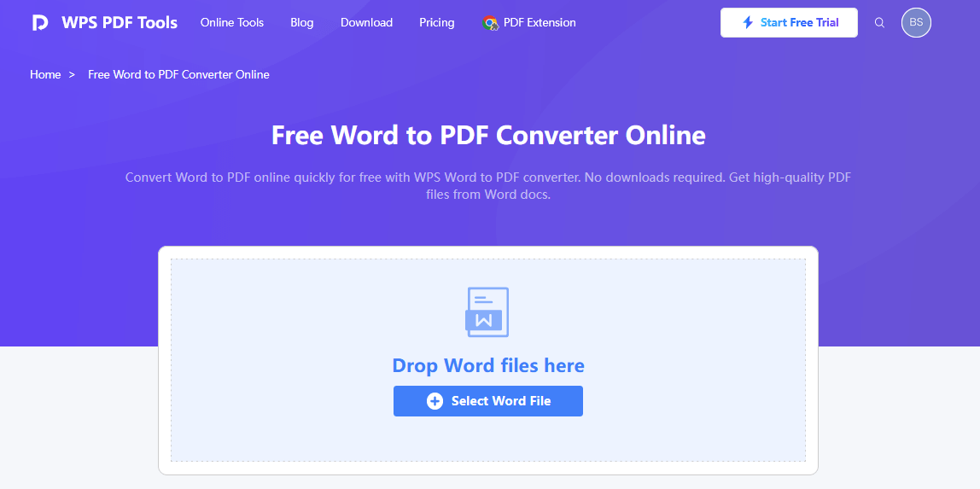The width and height of the screenshot is (980, 489).
Task: Click the Select Word File button
Action: [488, 401]
